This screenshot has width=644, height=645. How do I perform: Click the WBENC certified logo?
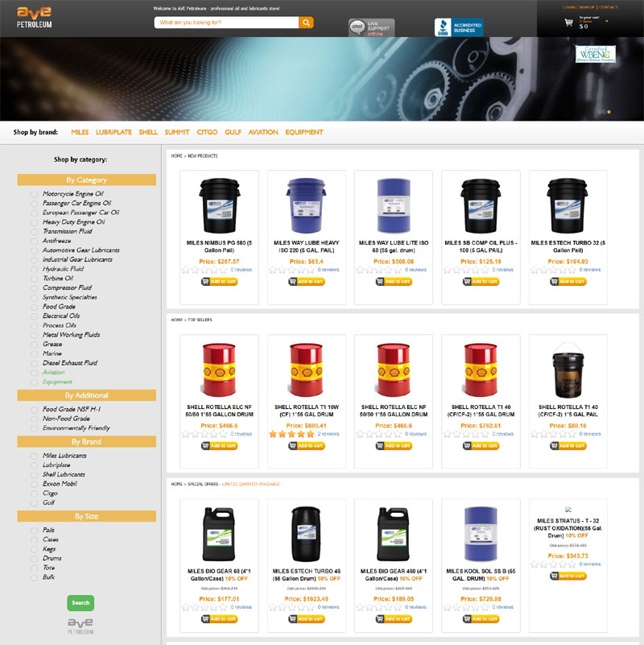pyautogui.click(x=596, y=54)
